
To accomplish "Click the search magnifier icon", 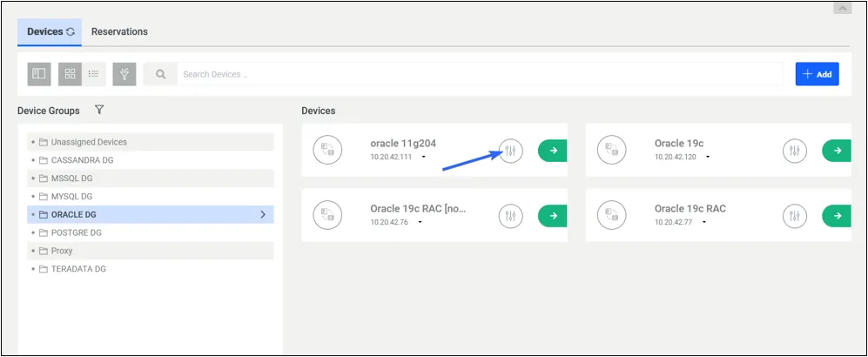I will (160, 74).
